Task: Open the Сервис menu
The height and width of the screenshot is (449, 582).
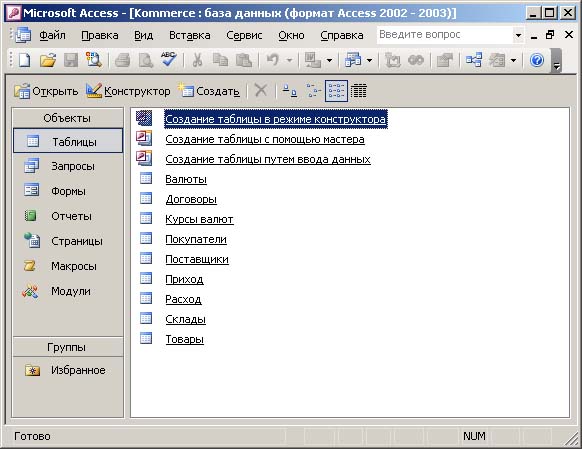Action: (x=244, y=35)
